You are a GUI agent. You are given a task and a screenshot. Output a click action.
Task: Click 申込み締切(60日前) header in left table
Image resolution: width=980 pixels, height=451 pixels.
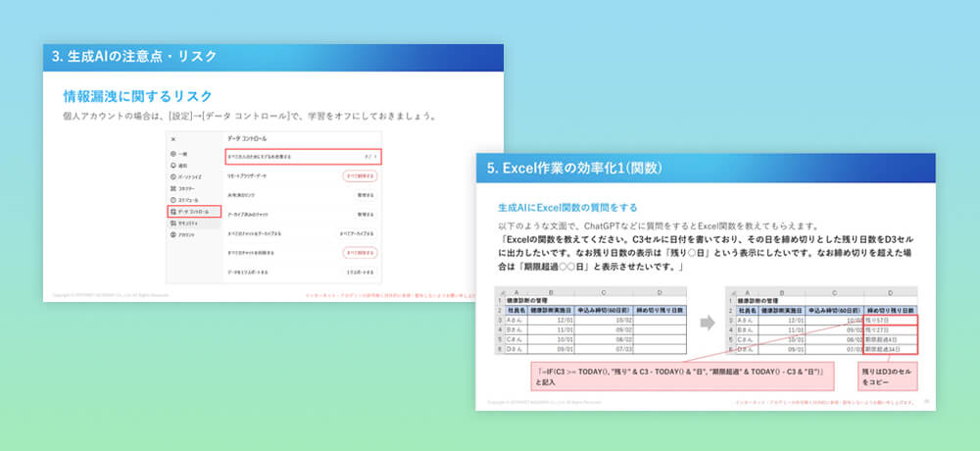pos(603,310)
